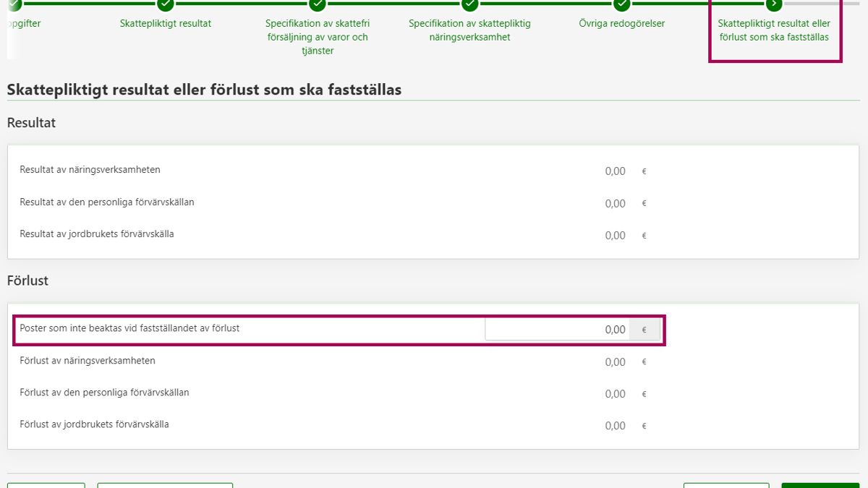The image size is (868, 488).
Task: Go to the Skattepliktigt resultat step label
Action: (166, 24)
